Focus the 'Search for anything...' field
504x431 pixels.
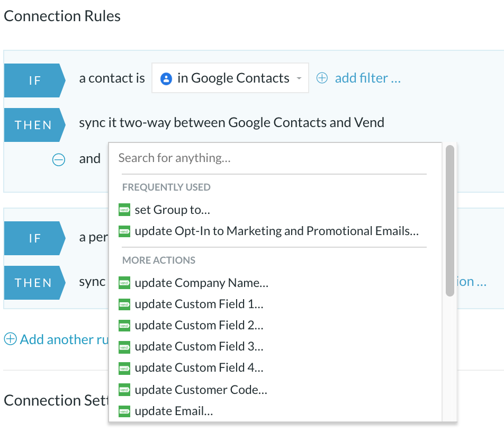point(272,158)
